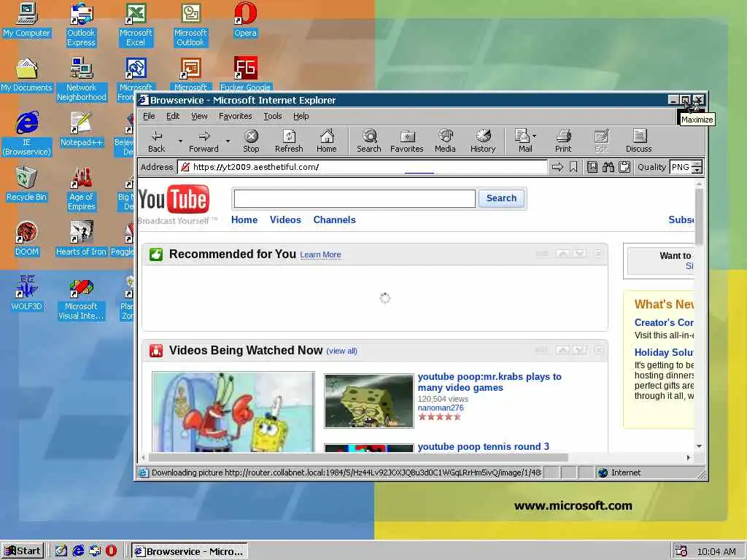This screenshot has width=747, height=560.
Task: Open the Favorites menu
Action: (x=236, y=116)
